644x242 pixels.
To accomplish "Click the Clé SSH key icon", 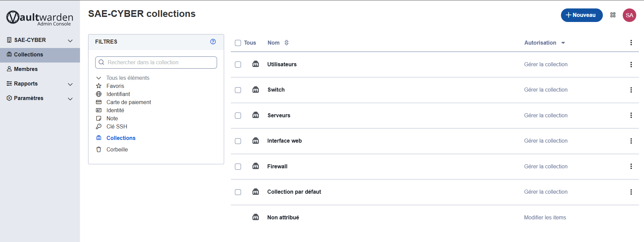I will (99, 126).
